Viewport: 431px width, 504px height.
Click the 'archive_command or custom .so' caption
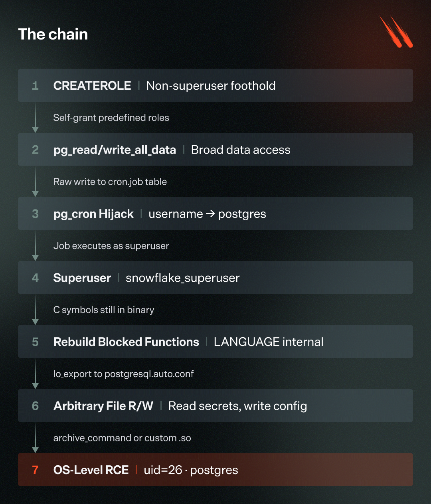pos(122,438)
